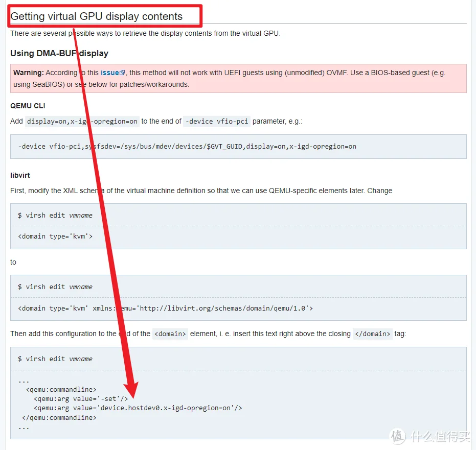Click the "</qemu:commandline>" closing line
Screen dimensions: 476x450
coord(59,417)
